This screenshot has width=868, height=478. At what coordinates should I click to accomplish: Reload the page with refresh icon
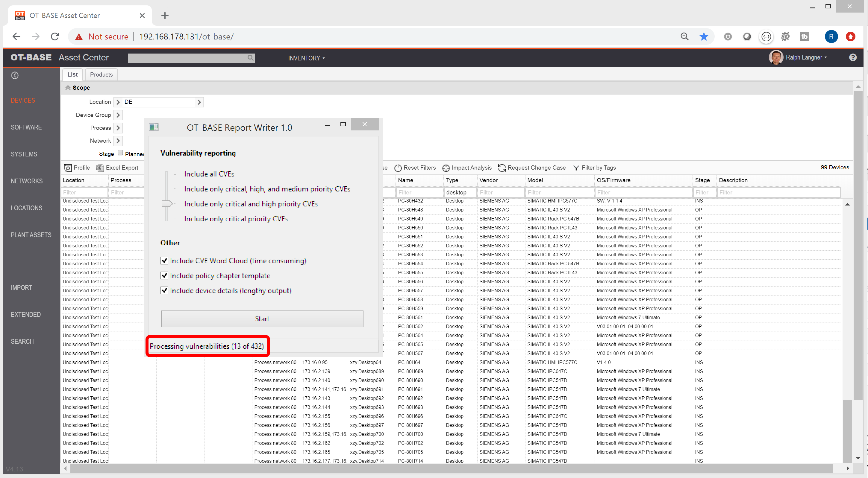click(54, 36)
